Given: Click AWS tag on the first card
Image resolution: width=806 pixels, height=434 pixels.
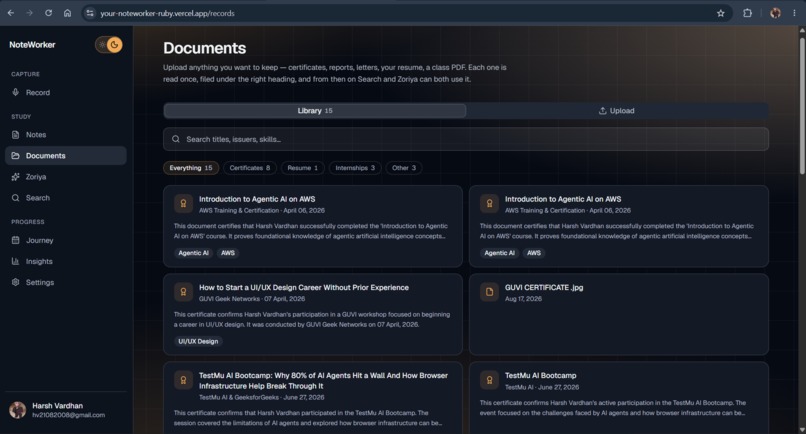Looking at the screenshot, I should pyautogui.click(x=228, y=253).
